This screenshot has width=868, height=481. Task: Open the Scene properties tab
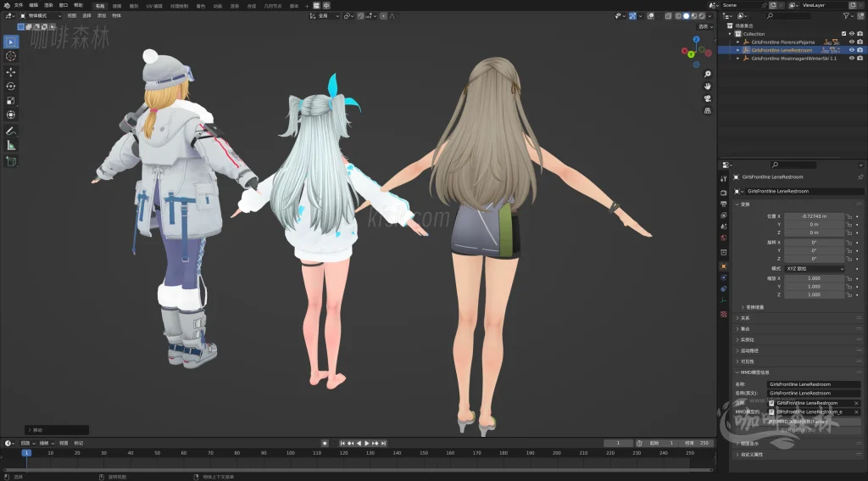click(724, 227)
